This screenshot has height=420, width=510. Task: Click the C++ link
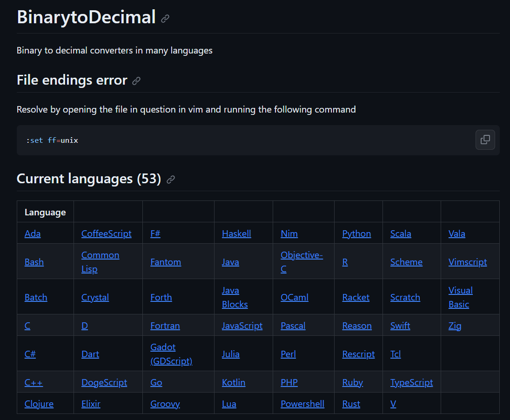point(34,383)
